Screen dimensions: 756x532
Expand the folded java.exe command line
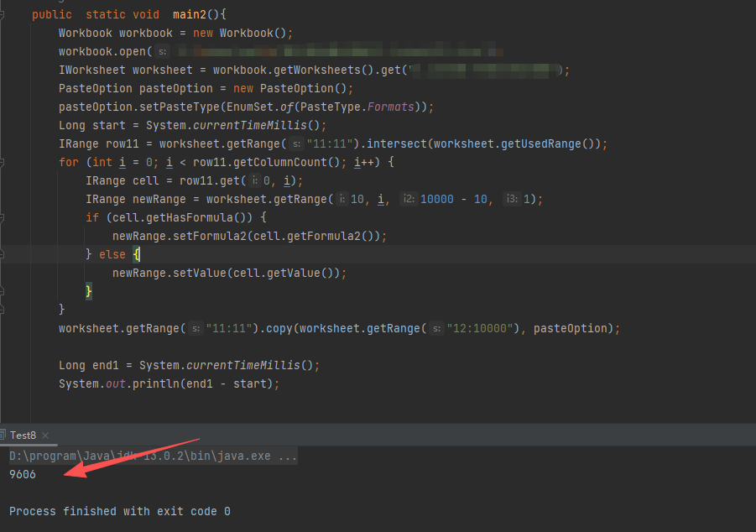point(287,456)
